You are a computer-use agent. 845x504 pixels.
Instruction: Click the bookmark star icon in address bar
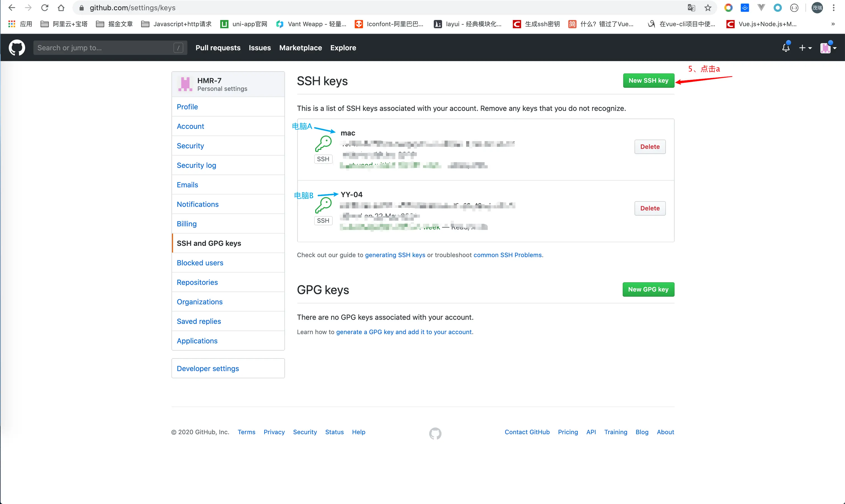pos(708,8)
